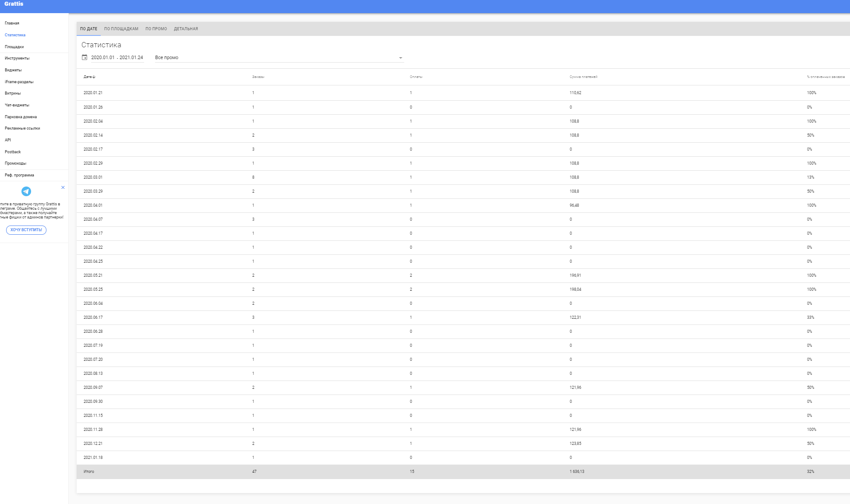Image resolution: width=850 pixels, height=504 pixels.
Task: Edit the date range input field
Action: [x=117, y=57]
